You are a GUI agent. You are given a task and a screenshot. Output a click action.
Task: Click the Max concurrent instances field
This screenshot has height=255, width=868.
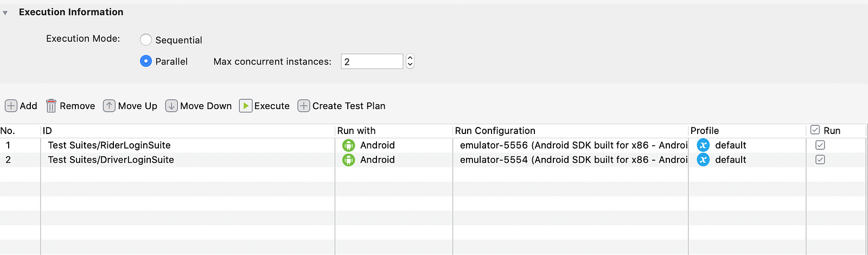(372, 61)
